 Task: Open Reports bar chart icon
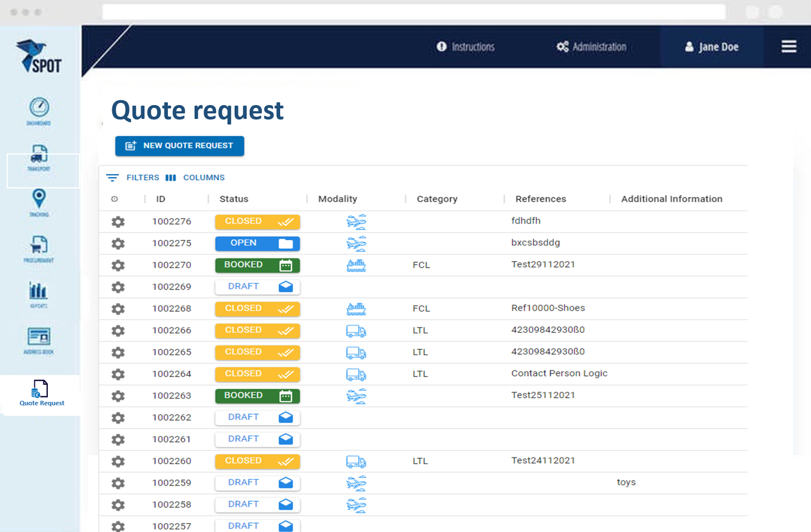point(38,294)
